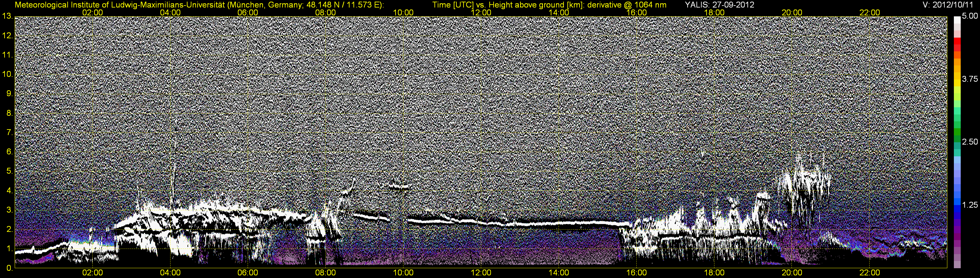980x278 pixels.
Task: Click the version label 'V: 2012/10/11'
Action: pyautogui.click(x=947, y=5)
